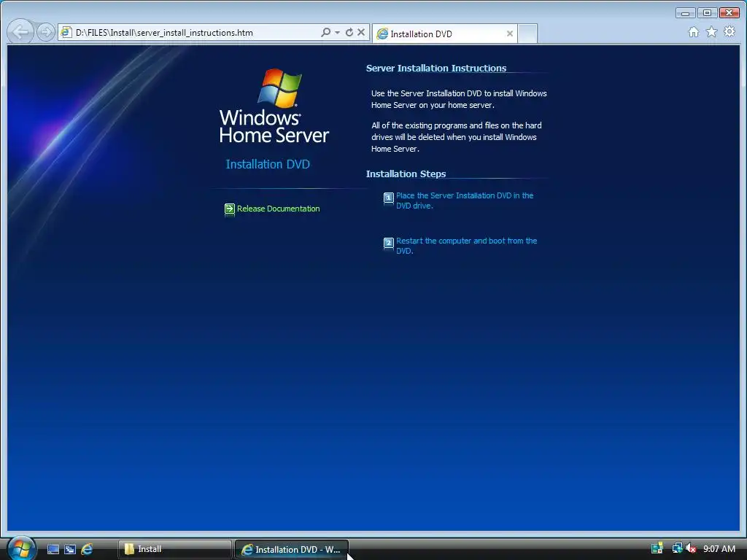
Task: Open the Windows Start orb
Action: pyautogui.click(x=21, y=548)
